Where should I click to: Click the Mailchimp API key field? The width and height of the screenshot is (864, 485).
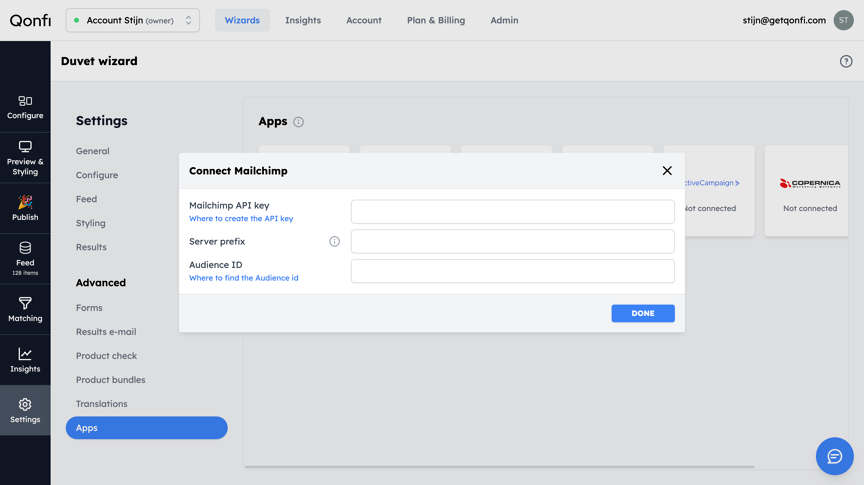pyautogui.click(x=512, y=212)
